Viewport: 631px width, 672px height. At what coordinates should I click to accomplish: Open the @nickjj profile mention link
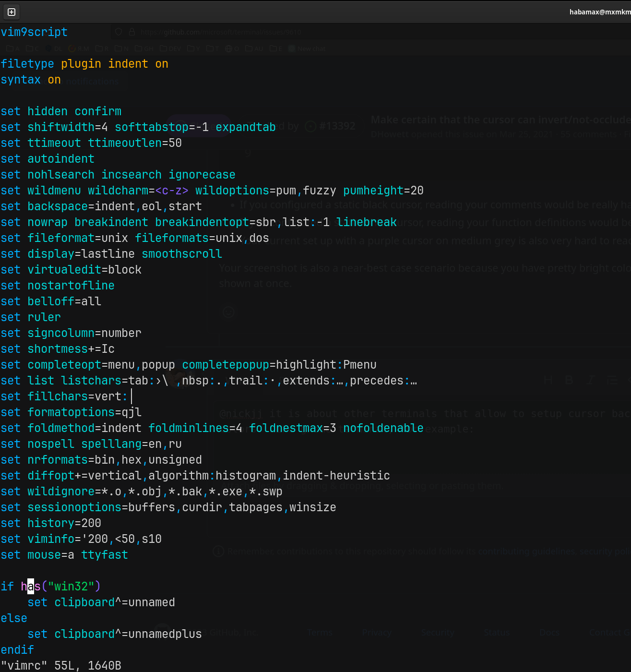241,413
